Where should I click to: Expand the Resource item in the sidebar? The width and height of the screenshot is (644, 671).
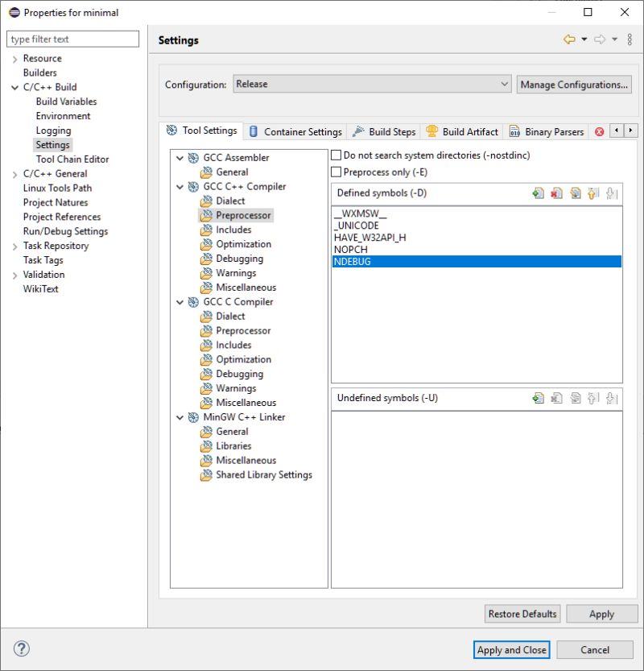[14, 58]
